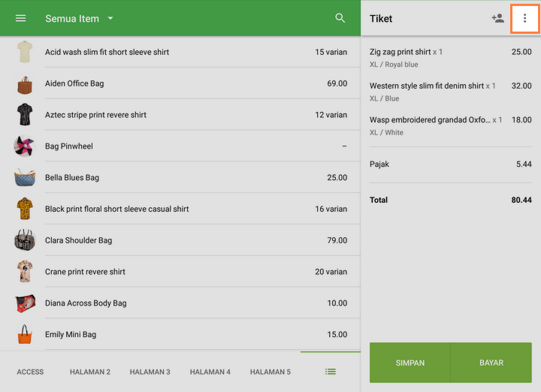Tap the Bag Pinwheel picture
Viewport: 541px width, 392px height.
click(x=25, y=146)
